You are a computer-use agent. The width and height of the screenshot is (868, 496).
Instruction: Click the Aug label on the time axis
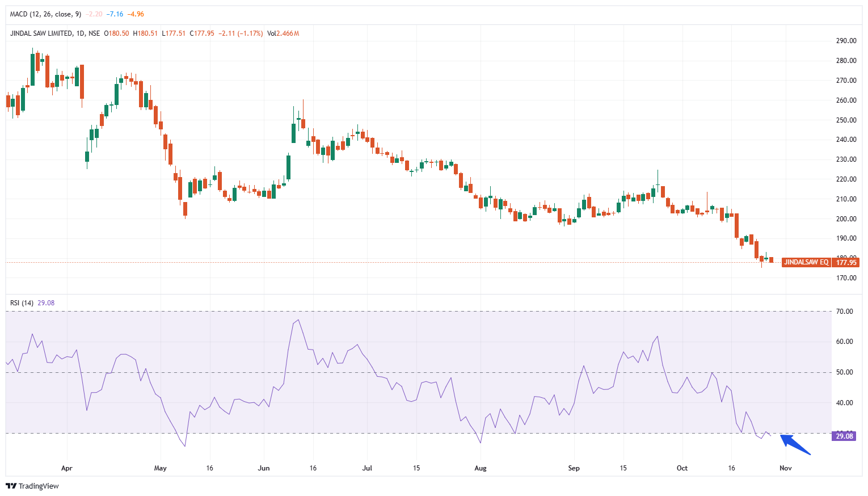pos(481,468)
